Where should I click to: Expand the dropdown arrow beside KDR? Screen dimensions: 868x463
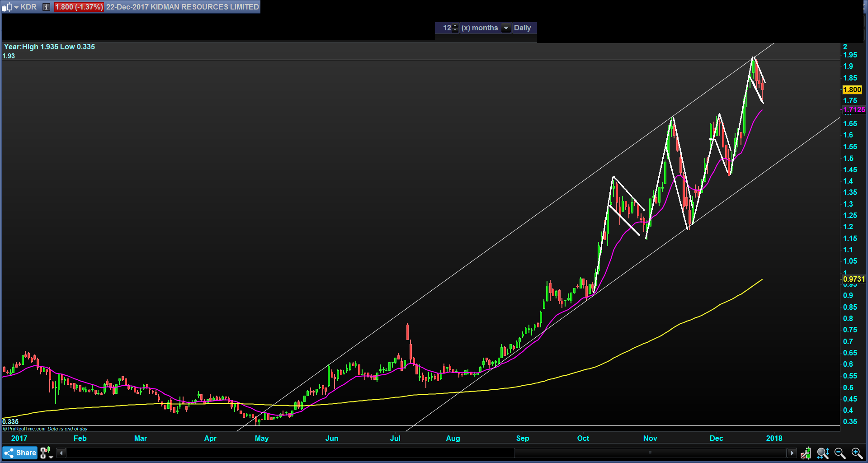point(16,7)
